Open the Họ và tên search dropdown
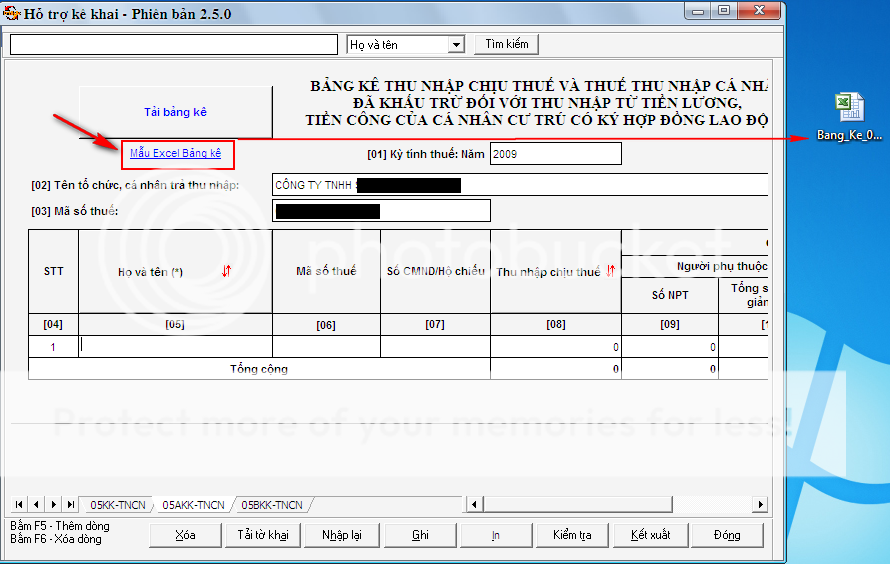The width and height of the screenshot is (890, 564). coord(457,45)
